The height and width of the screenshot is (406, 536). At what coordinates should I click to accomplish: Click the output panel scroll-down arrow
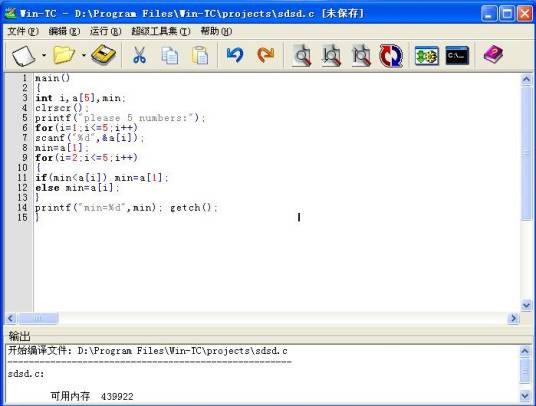coord(526,396)
